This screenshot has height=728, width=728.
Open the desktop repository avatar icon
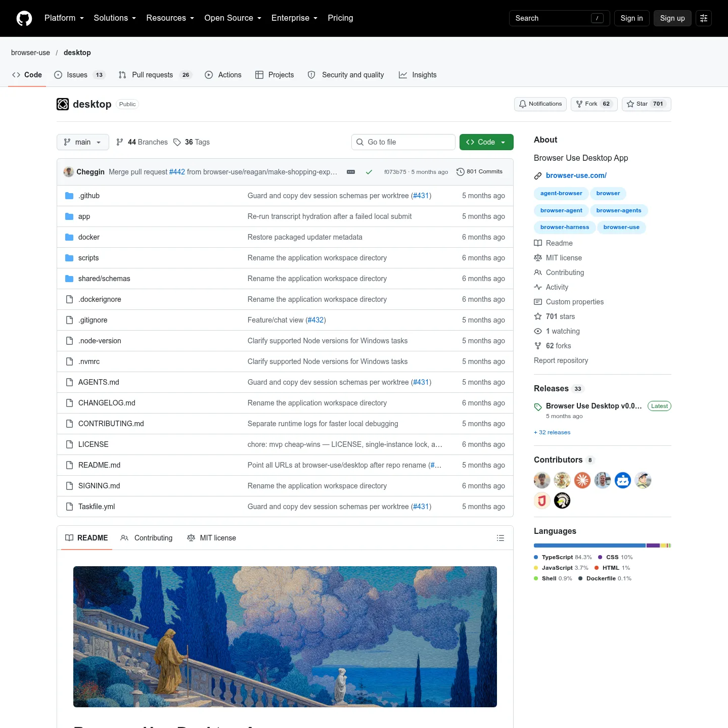point(63,104)
